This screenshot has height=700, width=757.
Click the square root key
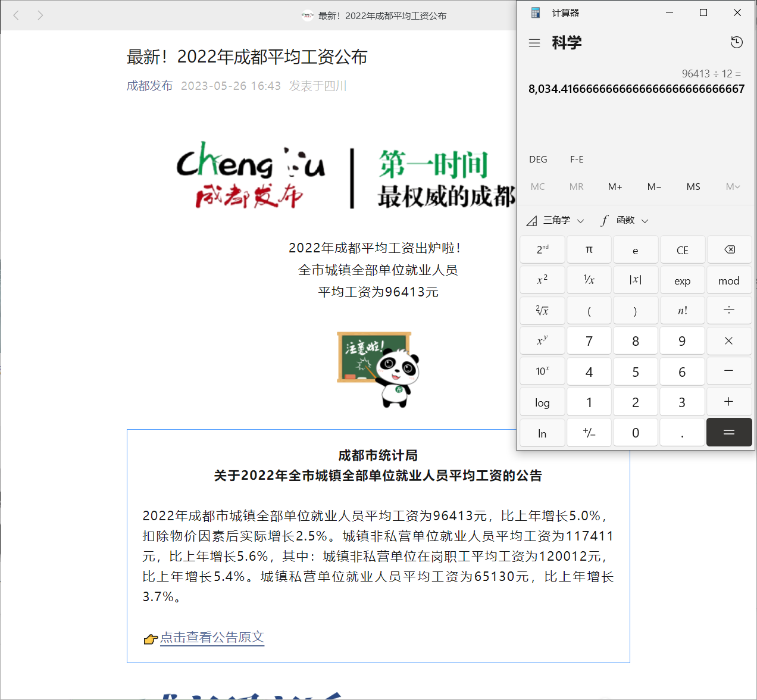pyautogui.click(x=542, y=311)
